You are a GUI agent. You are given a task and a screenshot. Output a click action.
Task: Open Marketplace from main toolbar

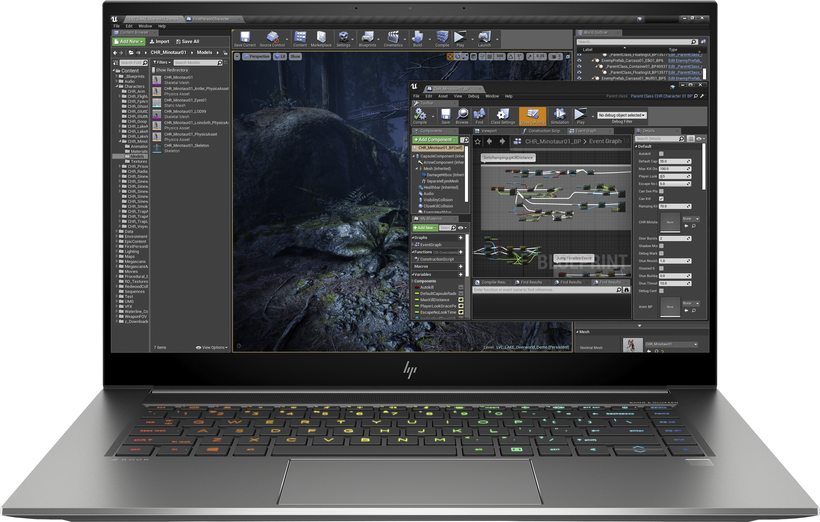321,38
